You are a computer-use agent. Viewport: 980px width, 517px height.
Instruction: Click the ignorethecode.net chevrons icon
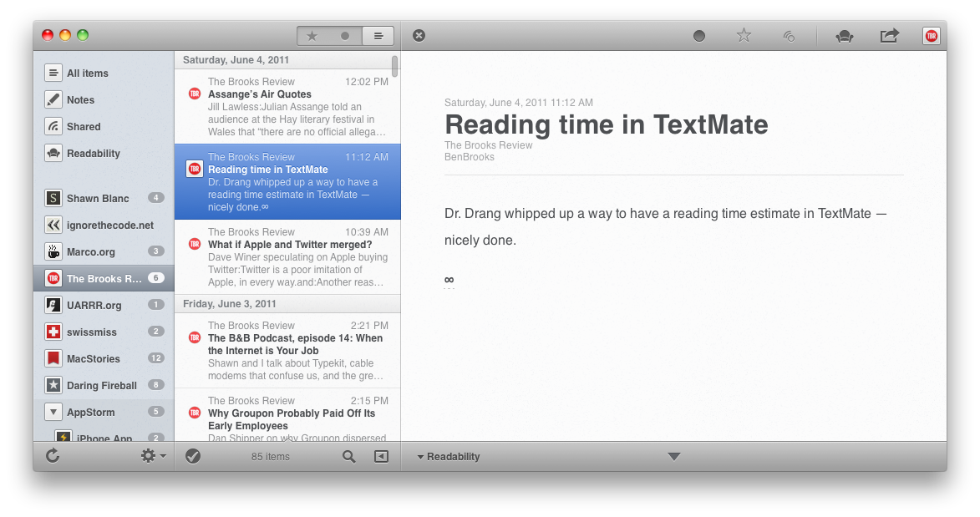pos(53,225)
